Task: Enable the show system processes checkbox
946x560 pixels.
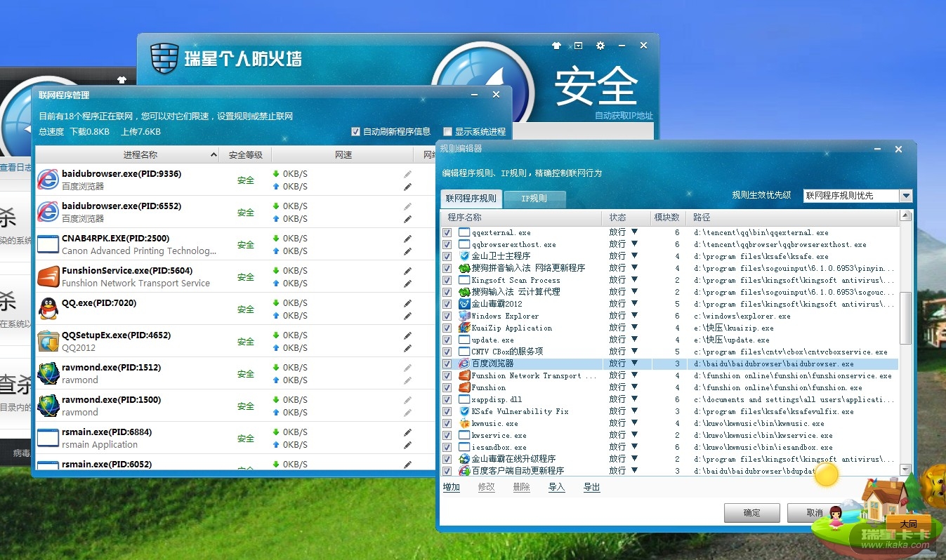Action: [447, 132]
